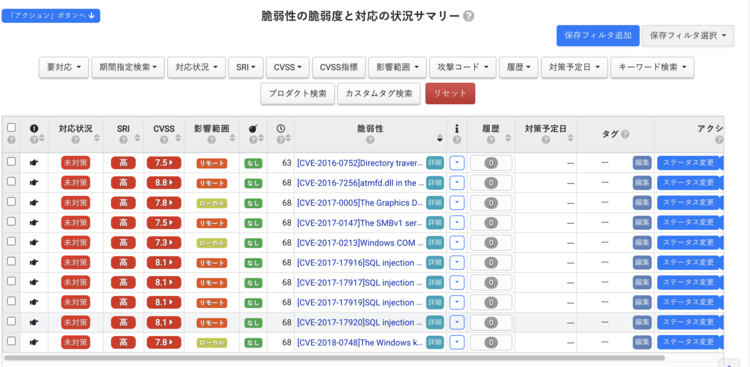The image size is (750, 367).
Task: Toggle the select-all header checkbox
Action: (x=11, y=128)
